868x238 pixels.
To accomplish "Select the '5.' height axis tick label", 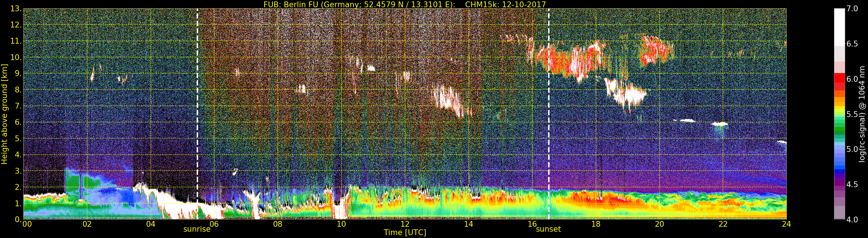I will point(18,138).
